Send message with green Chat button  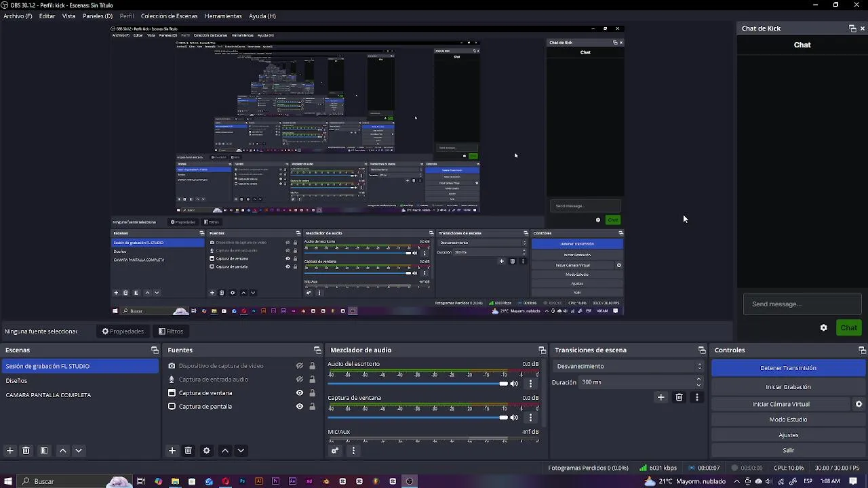click(848, 328)
